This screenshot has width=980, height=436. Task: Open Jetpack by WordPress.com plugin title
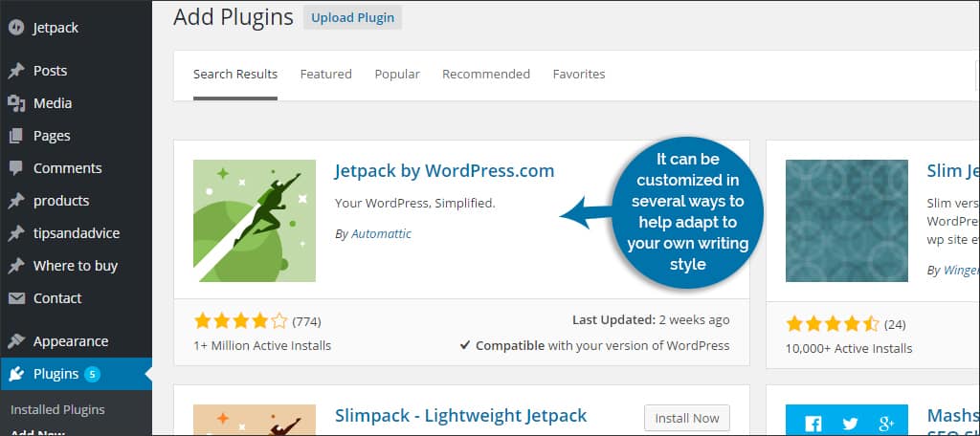point(444,170)
